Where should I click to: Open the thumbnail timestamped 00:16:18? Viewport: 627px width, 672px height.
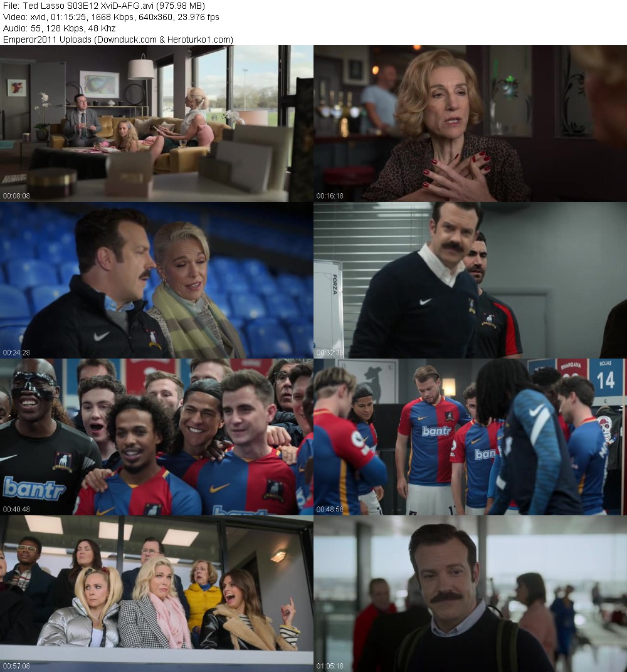(x=470, y=123)
